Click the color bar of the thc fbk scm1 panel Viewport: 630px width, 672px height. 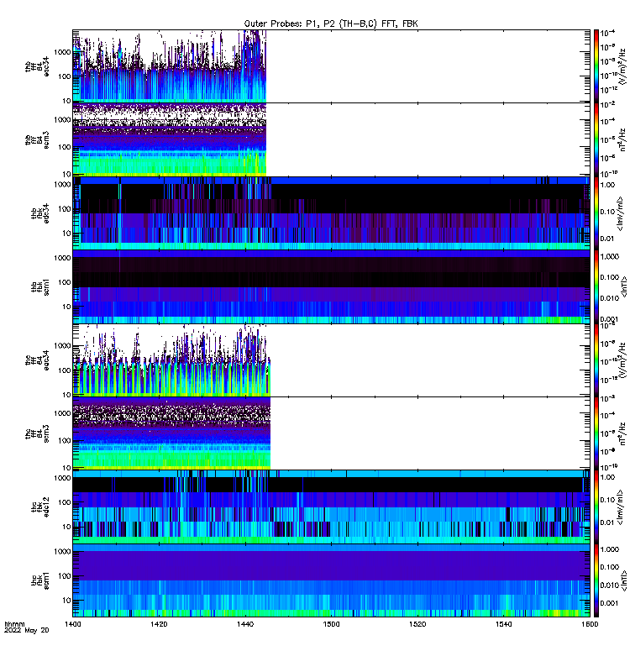(596, 580)
